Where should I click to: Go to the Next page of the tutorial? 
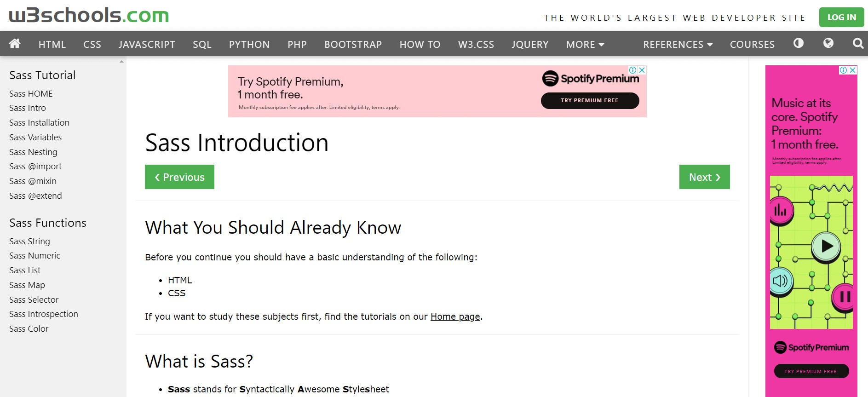coord(704,177)
